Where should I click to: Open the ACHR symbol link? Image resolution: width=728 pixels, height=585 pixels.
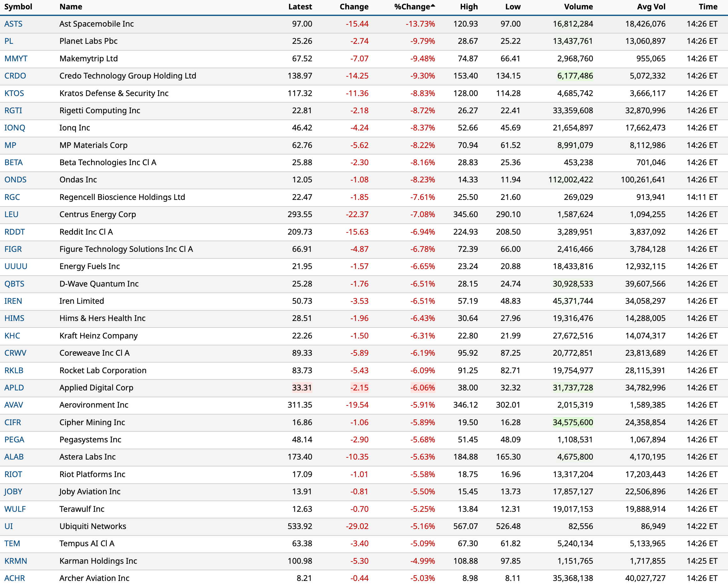14,578
